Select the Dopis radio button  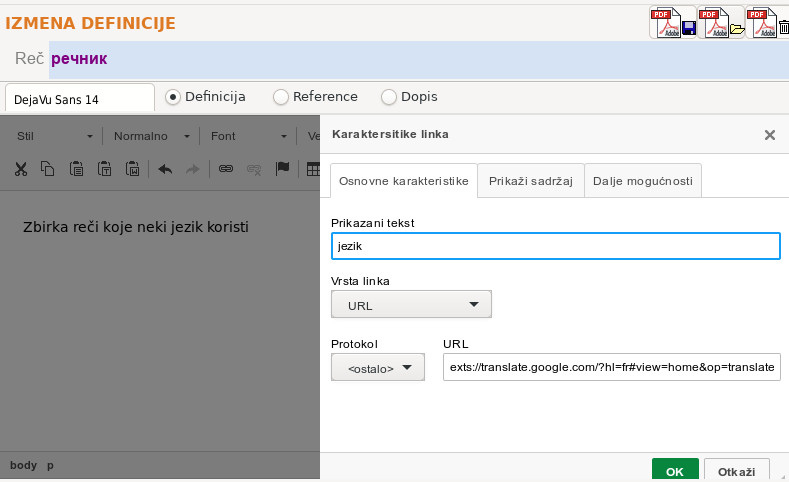388,97
